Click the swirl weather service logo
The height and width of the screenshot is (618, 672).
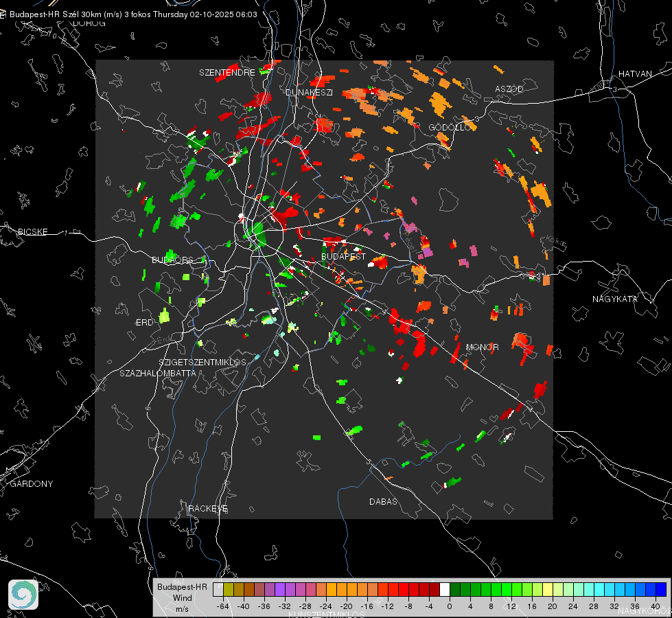[23, 594]
